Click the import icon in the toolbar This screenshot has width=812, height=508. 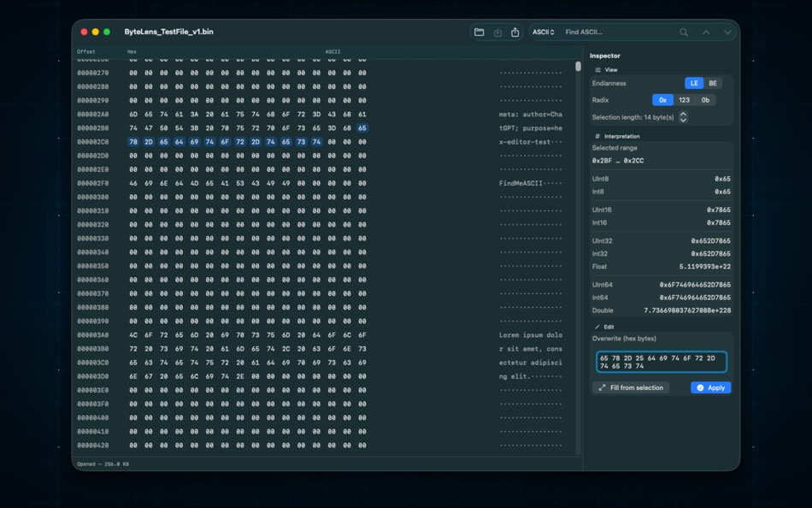(497, 32)
